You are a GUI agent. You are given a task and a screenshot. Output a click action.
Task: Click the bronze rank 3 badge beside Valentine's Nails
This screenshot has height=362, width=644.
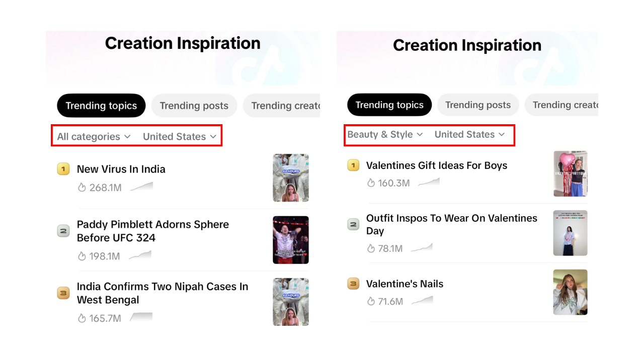point(353,284)
